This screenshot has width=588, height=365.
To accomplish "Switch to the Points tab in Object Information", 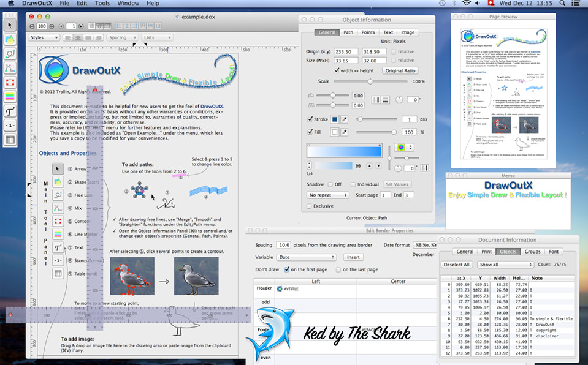I will 368,32.
